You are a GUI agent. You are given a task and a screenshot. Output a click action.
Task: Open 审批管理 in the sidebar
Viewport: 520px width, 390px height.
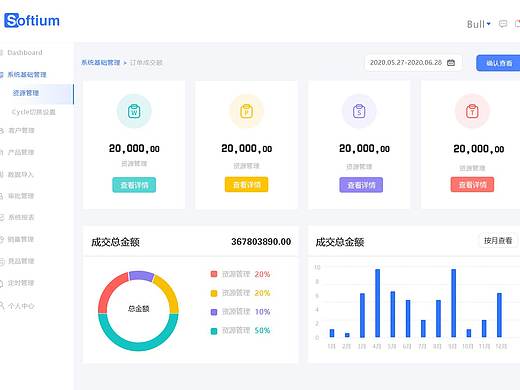click(x=21, y=196)
